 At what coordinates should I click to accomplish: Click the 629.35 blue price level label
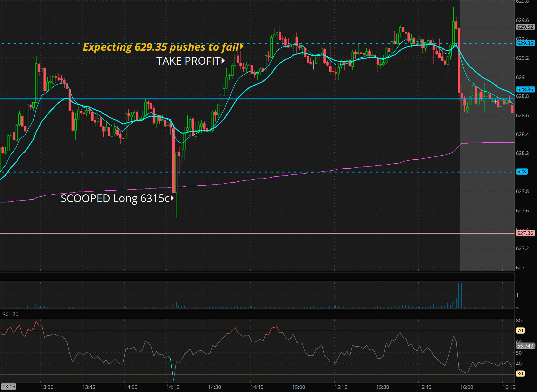coord(525,43)
